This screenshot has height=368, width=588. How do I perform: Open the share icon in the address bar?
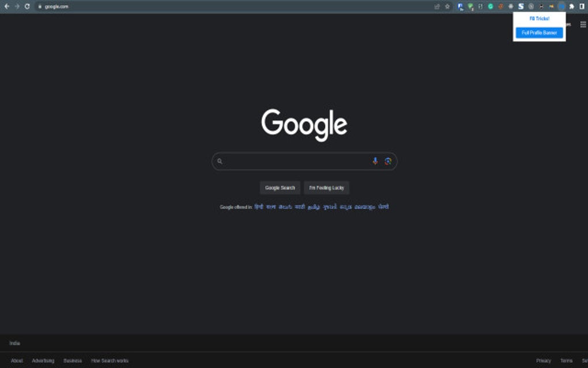(436, 6)
